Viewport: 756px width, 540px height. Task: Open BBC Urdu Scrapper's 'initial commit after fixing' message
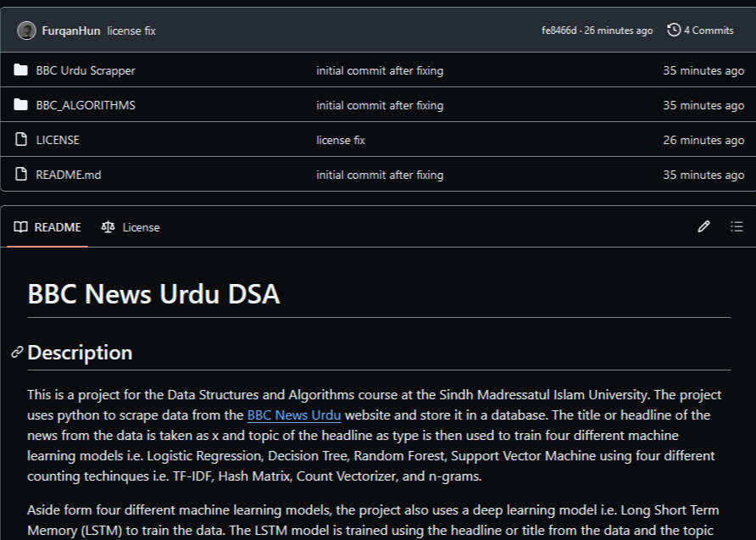coord(380,70)
